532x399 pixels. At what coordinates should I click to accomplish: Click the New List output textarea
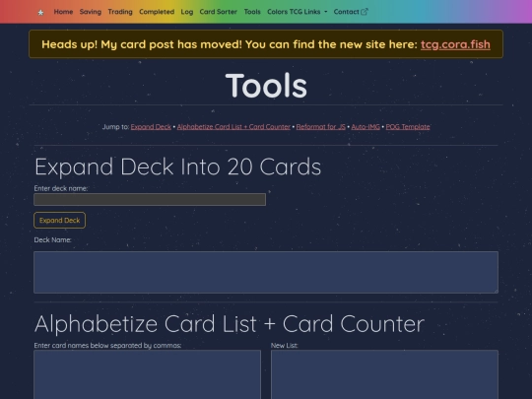point(384,374)
